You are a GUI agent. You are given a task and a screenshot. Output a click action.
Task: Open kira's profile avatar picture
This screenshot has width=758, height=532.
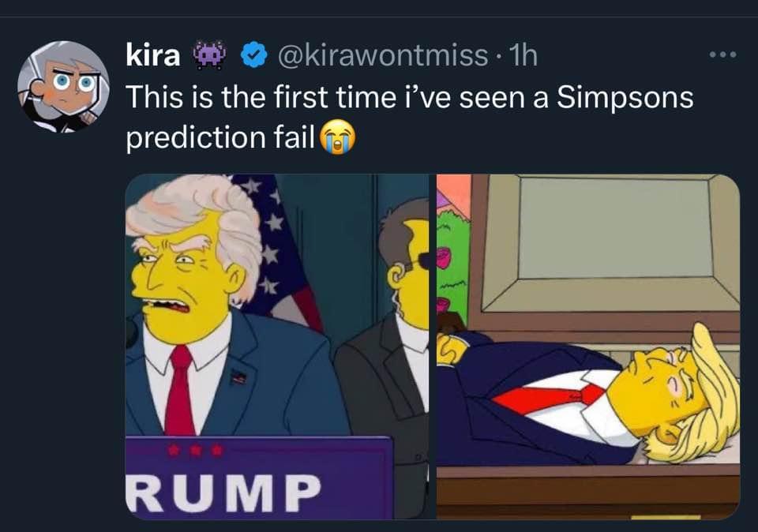click(63, 87)
